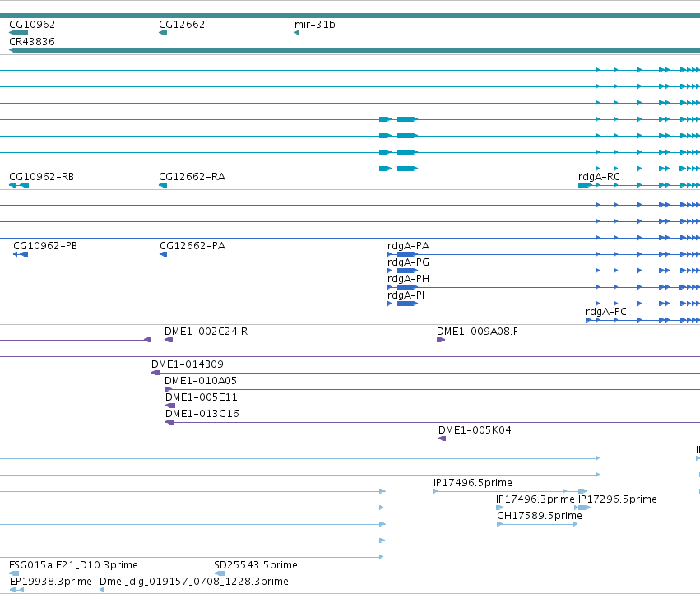700x594 pixels.
Task: Select the CG10962 gene label
Action: (32, 25)
